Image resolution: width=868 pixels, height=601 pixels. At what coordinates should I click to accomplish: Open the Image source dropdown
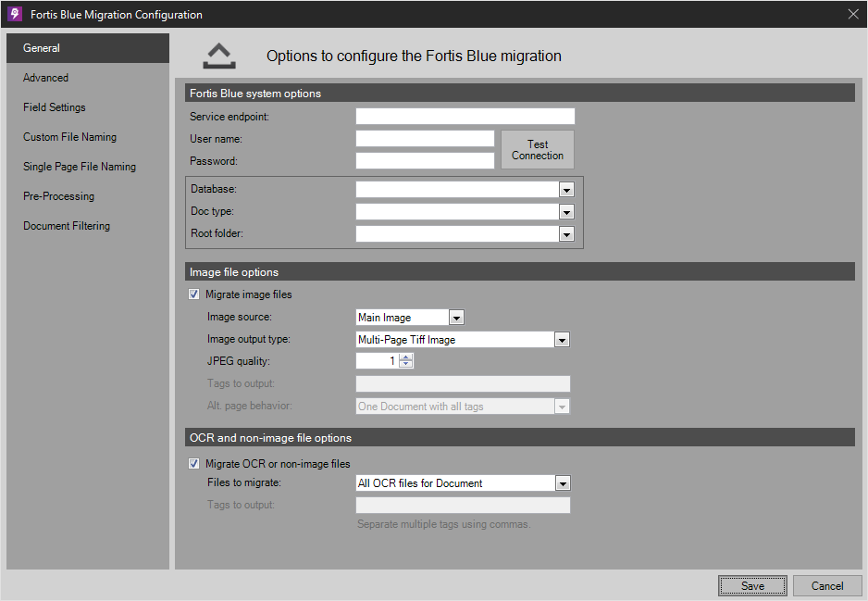456,318
